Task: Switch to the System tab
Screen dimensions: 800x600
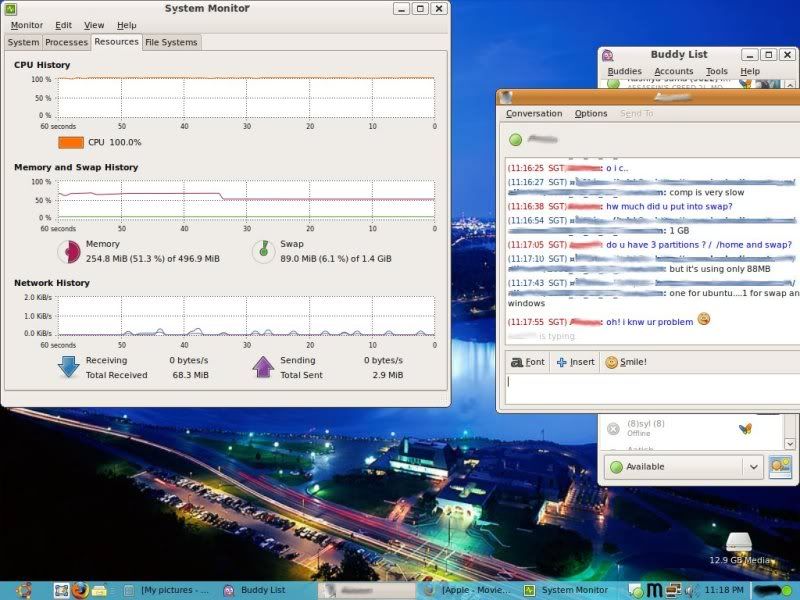Action: pos(23,42)
